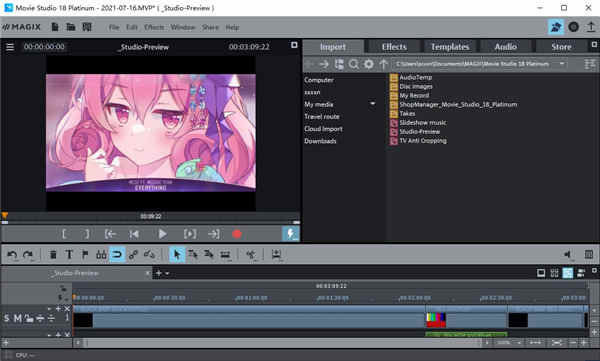600x361 pixels.
Task: Click the burn disc icon at top right
Action: (x=573, y=27)
